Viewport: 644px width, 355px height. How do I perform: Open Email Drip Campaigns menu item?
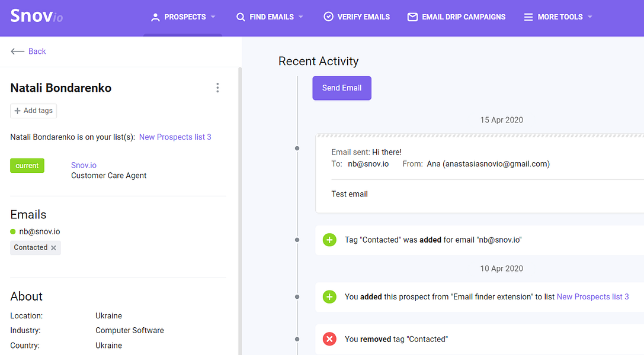463,17
